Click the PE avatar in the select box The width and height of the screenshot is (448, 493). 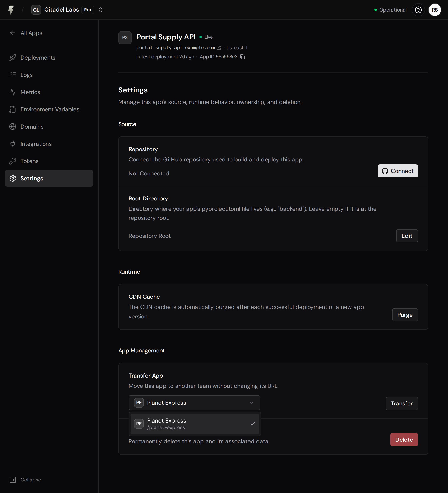click(139, 403)
